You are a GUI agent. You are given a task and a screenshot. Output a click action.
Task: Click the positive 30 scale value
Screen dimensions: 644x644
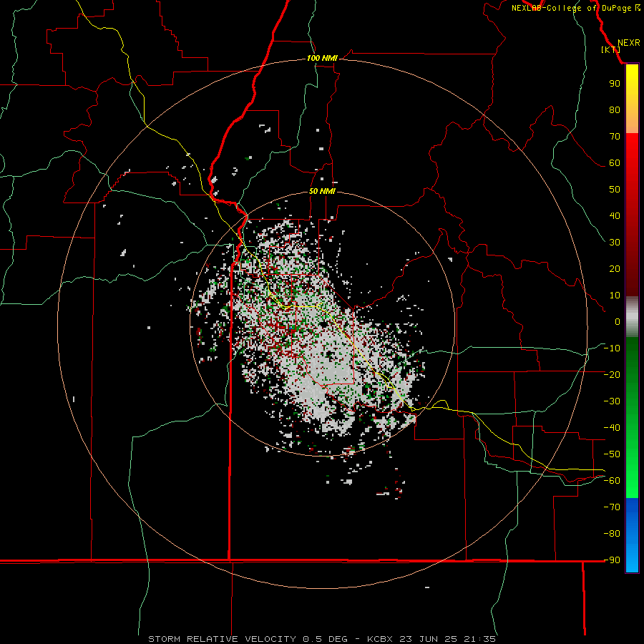coord(615,243)
